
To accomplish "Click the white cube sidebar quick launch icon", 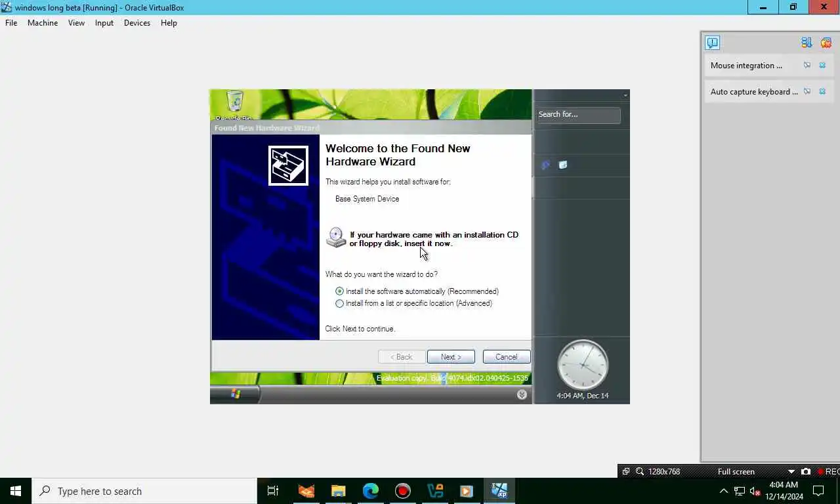I will coord(562,165).
